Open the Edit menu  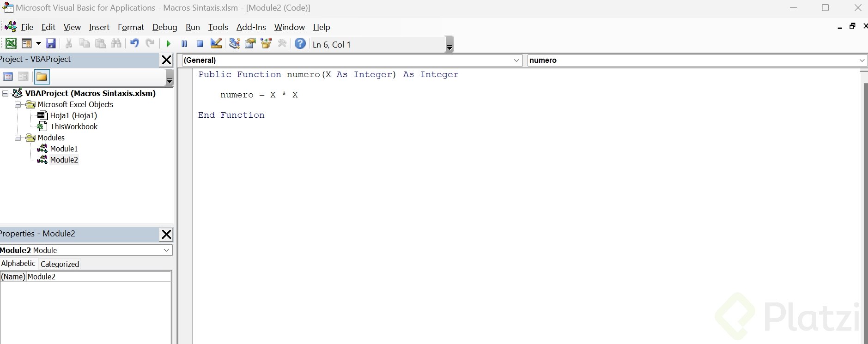click(49, 27)
